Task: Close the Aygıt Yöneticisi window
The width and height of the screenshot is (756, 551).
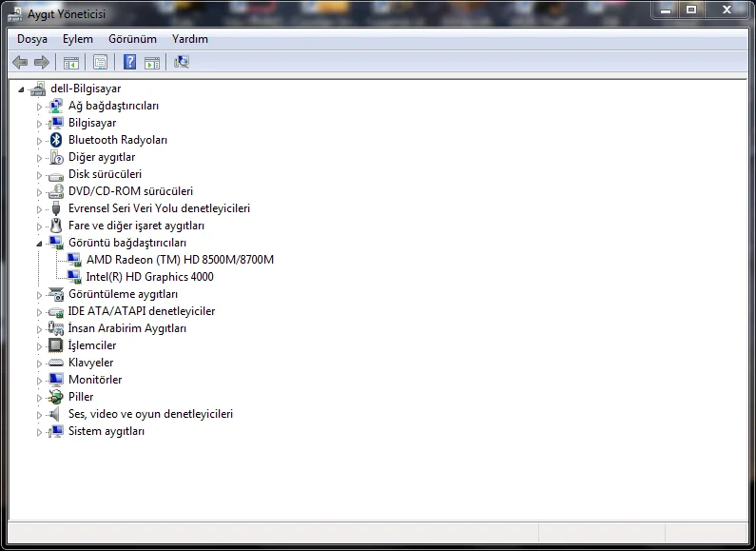Action: click(727, 10)
